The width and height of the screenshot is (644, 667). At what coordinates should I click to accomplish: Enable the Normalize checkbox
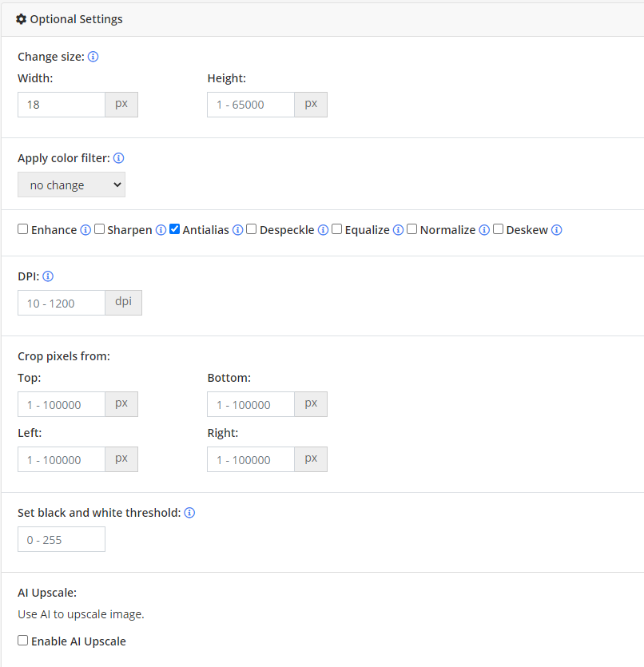(x=411, y=229)
